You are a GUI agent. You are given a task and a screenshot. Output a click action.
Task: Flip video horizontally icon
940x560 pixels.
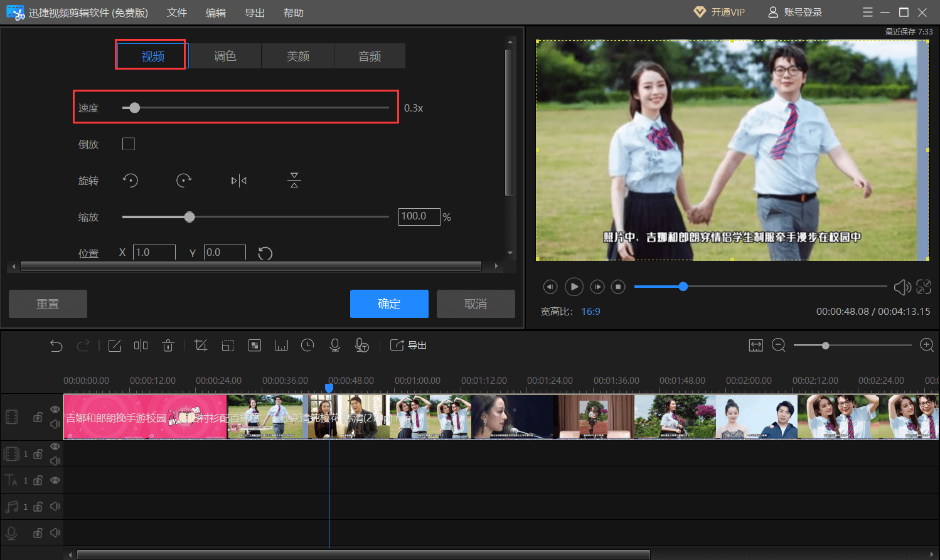point(239,181)
